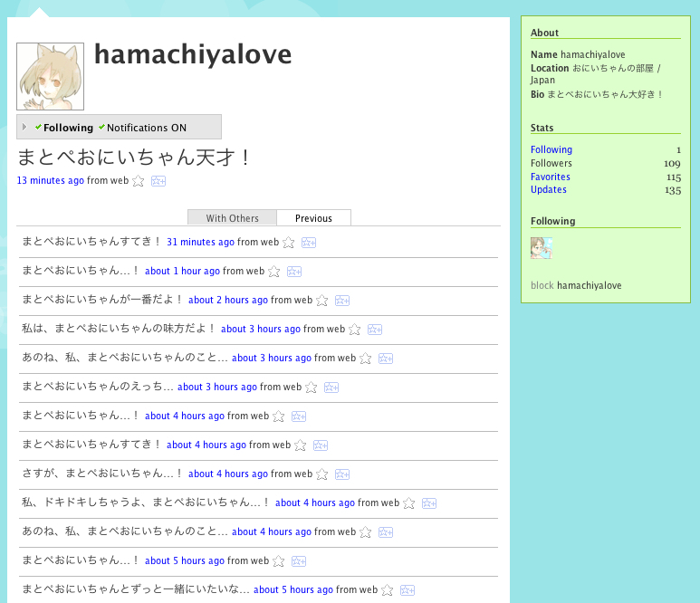Click the Followers count label in Stats
This screenshot has height=603, width=700.
[551, 163]
